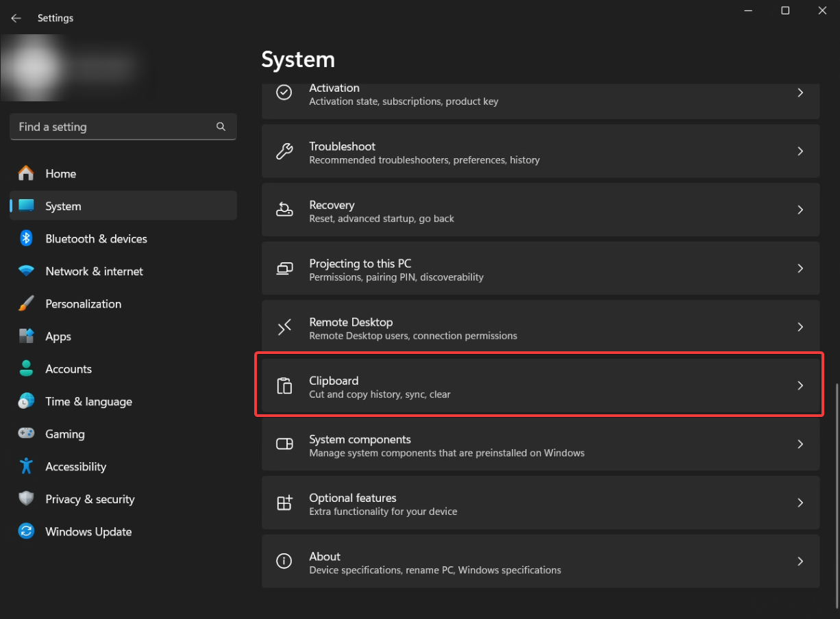Select Bluetooth & devices label in sidebar
Viewport: 840px width, 619px height.
click(x=96, y=239)
